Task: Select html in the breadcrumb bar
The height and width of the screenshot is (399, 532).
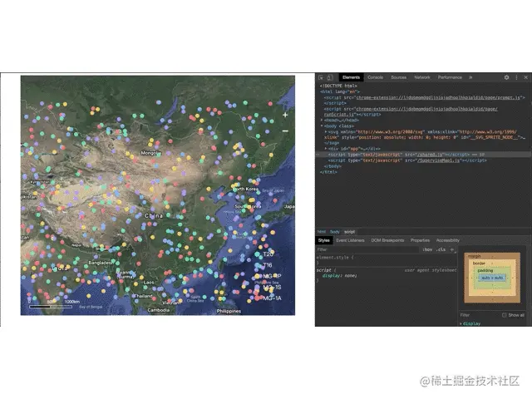Action: (x=322, y=232)
